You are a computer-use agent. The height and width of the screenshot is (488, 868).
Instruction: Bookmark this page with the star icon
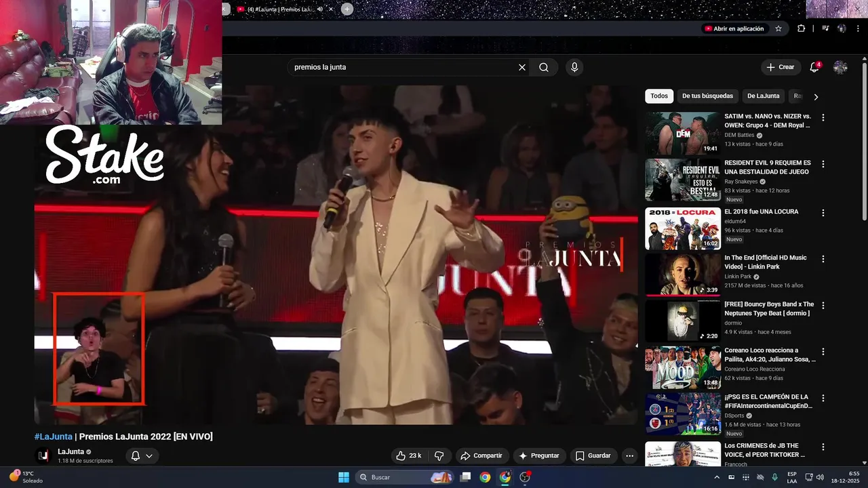pyautogui.click(x=778, y=28)
